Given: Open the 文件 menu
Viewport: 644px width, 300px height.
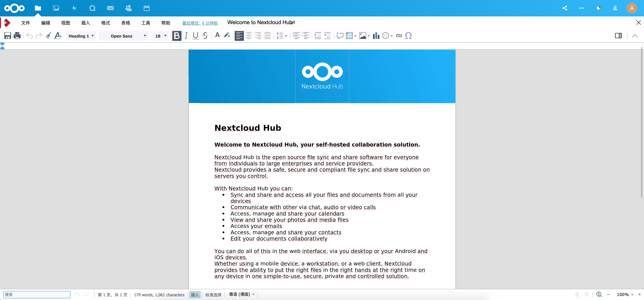Looking at the screenshot, I should [26, 23].
